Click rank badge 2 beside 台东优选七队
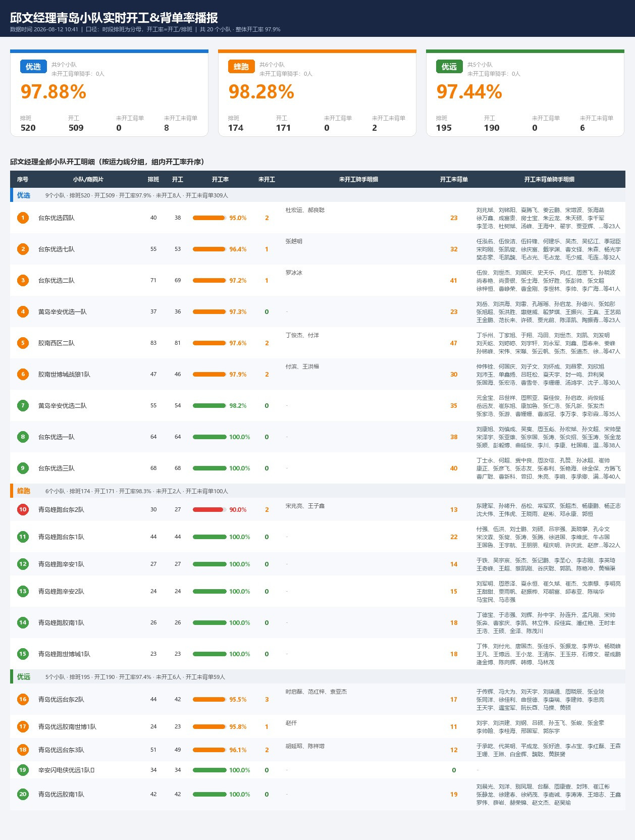635x840 pixels. (23, 249)
